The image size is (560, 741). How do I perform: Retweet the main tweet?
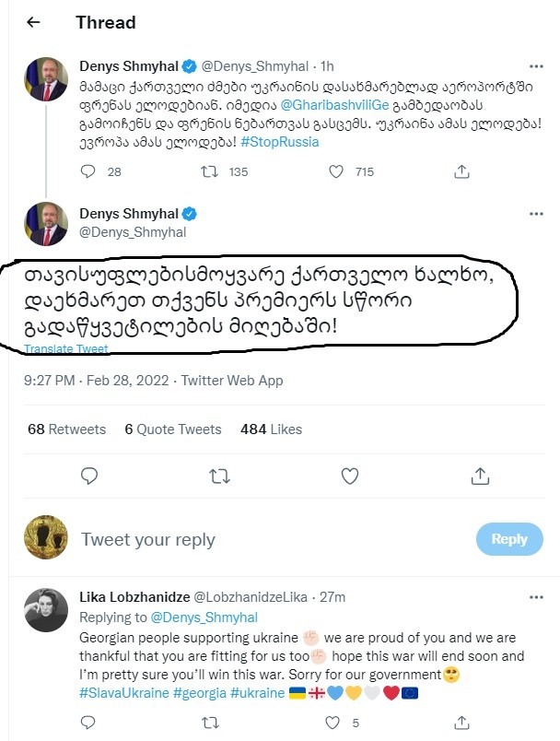(219, 476)
